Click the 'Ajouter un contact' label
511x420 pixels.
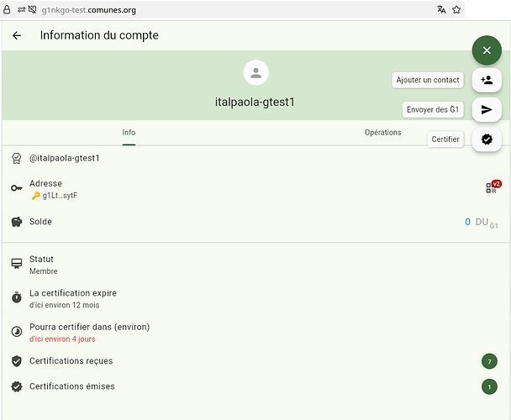click(x=428, y=81)
